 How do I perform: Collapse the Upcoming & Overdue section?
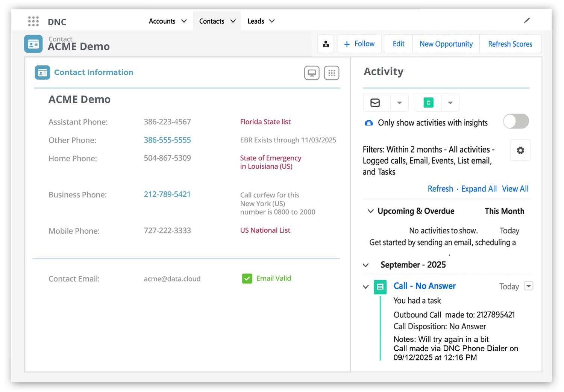point(370,211)
